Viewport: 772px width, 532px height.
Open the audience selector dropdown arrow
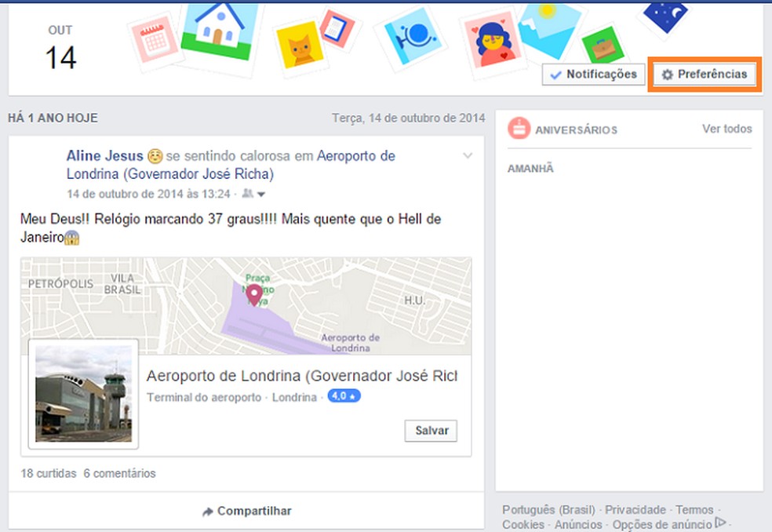261,195
